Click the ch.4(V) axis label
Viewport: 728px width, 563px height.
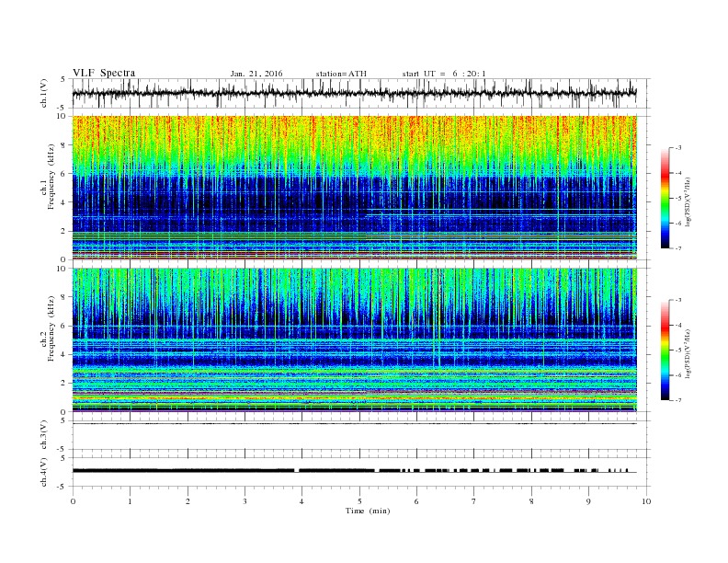[x=44, y=472]
